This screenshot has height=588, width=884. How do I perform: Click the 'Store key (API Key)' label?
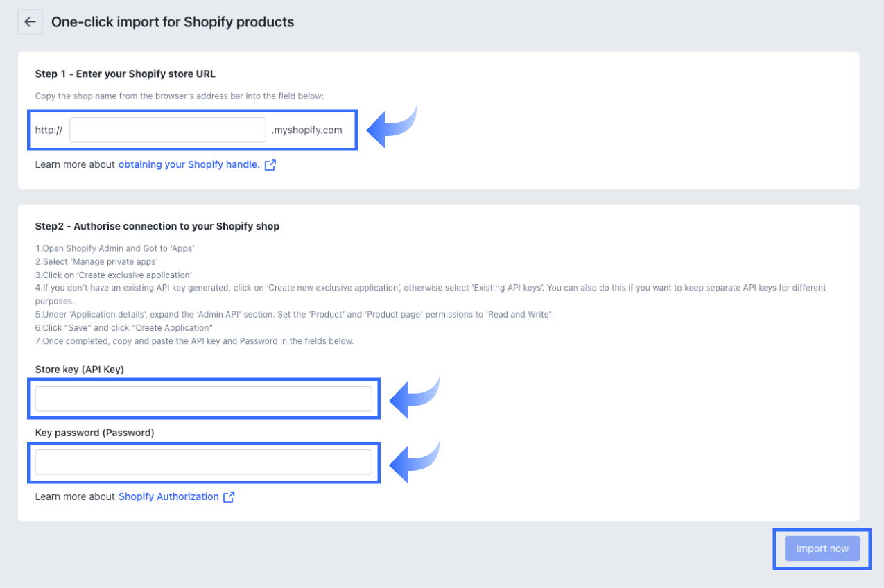(79, 370)
